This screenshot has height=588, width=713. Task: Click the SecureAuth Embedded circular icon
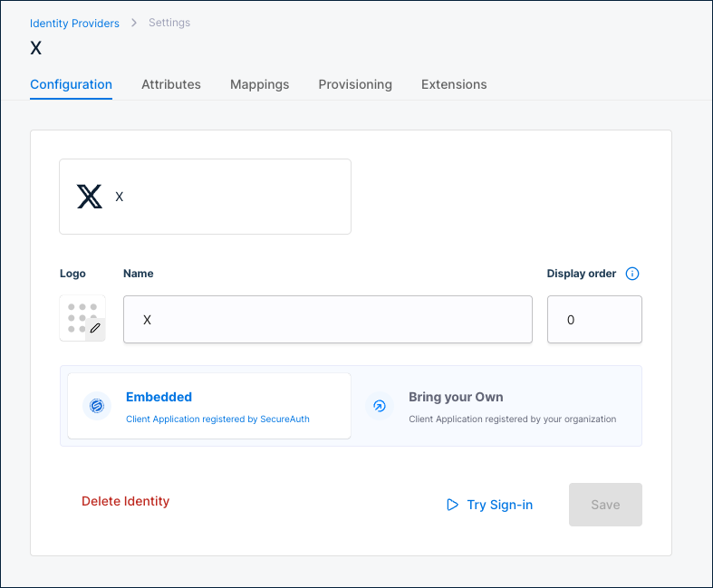pyautogui.click(x=97, y=406)
